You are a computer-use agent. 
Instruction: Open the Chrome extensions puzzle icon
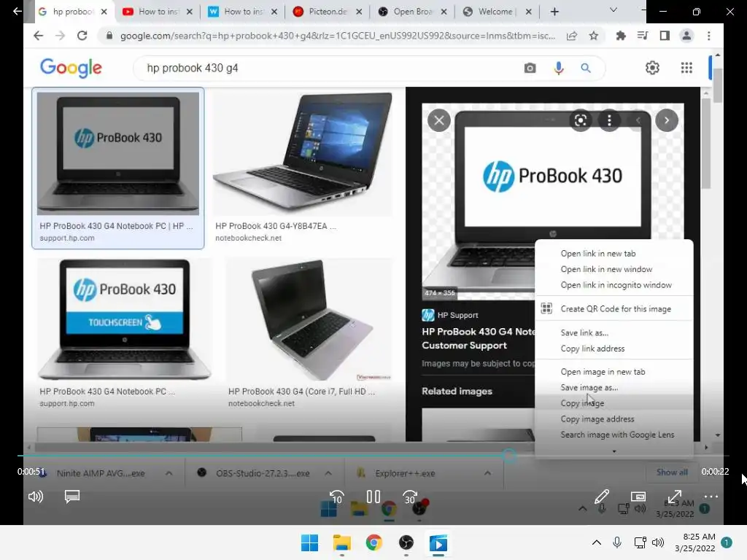coord(621,36)
